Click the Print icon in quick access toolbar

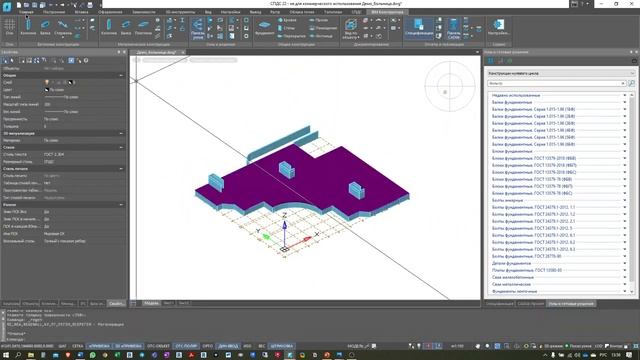(90, 5)
